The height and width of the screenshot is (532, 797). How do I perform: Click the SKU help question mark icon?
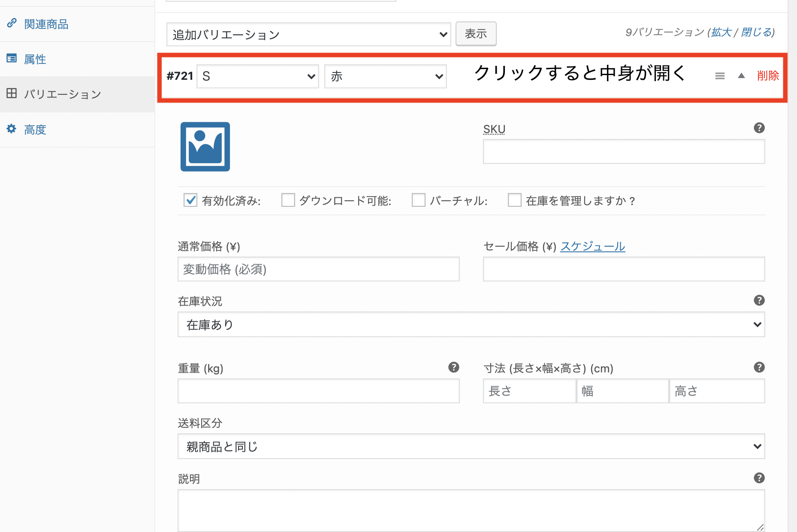(x=759, y=128)
